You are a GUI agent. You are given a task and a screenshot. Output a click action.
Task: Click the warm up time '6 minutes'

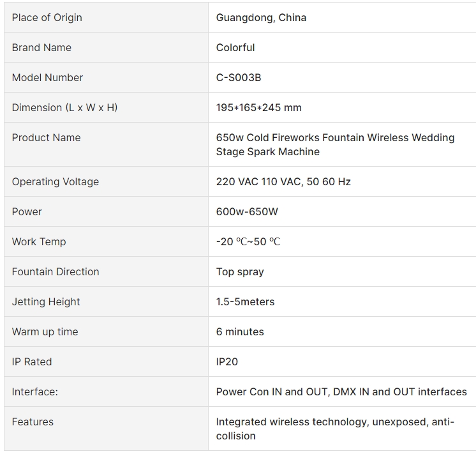[240, 331]
